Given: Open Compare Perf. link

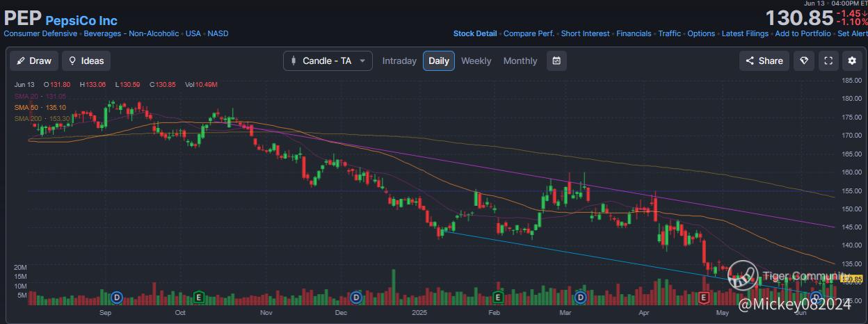Looking at the screenshot, I should pyautogui.click(x=529, y=33).
